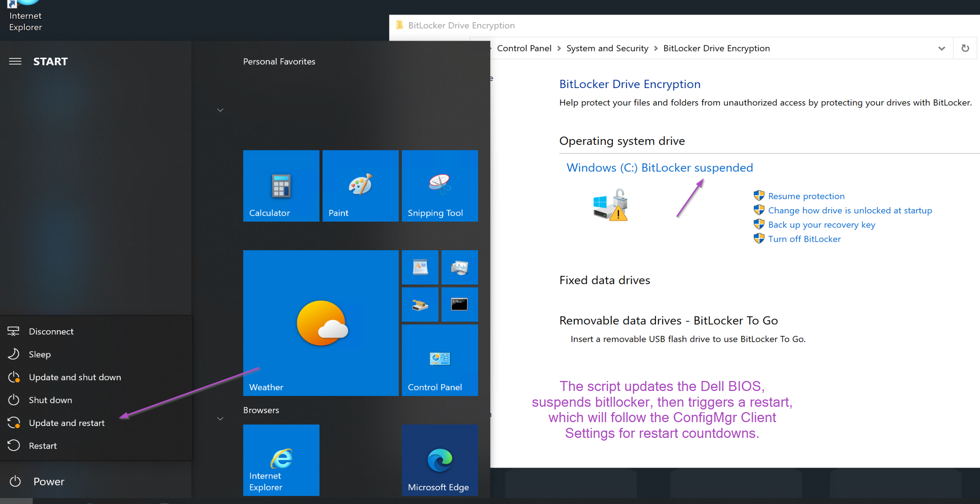
Task: Open Microsoft Edge tile
Action: coord(440,460)
